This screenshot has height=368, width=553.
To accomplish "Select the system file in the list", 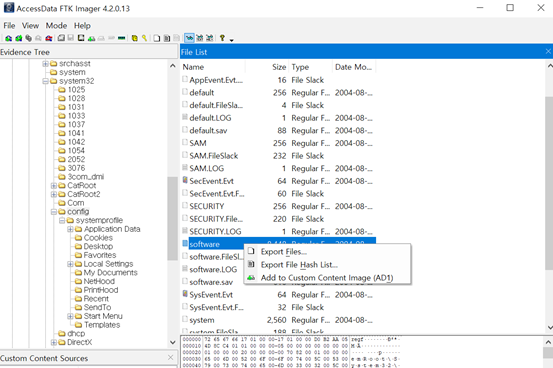I will (x=278, y=320).
